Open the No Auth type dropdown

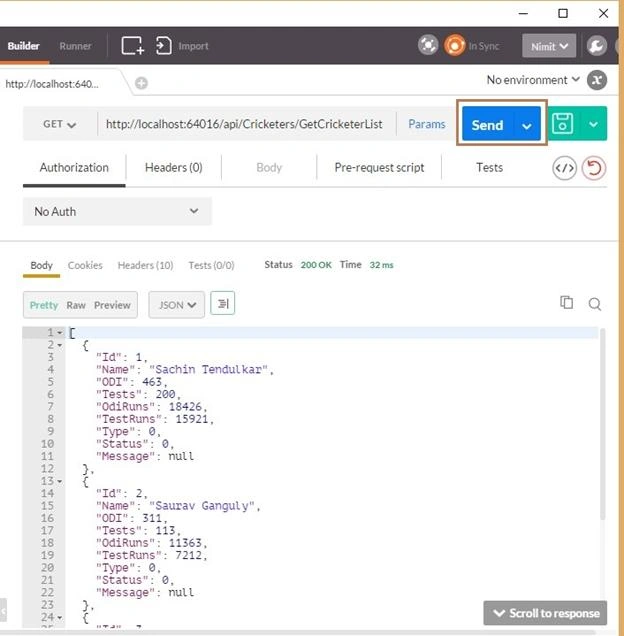(117, 211)
